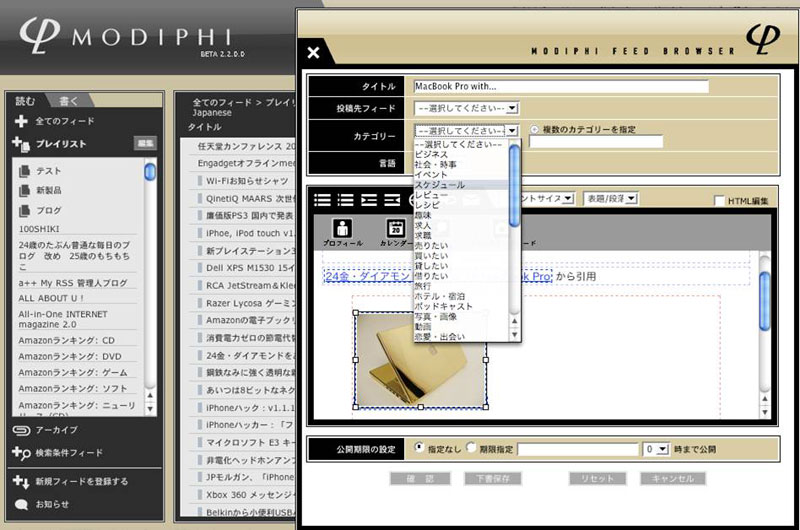Click the playlist icon beside プレイリスト

(21, 144)
